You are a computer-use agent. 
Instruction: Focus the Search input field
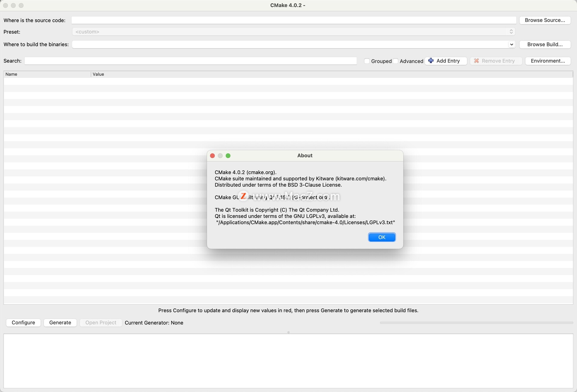tap(191, 61)
